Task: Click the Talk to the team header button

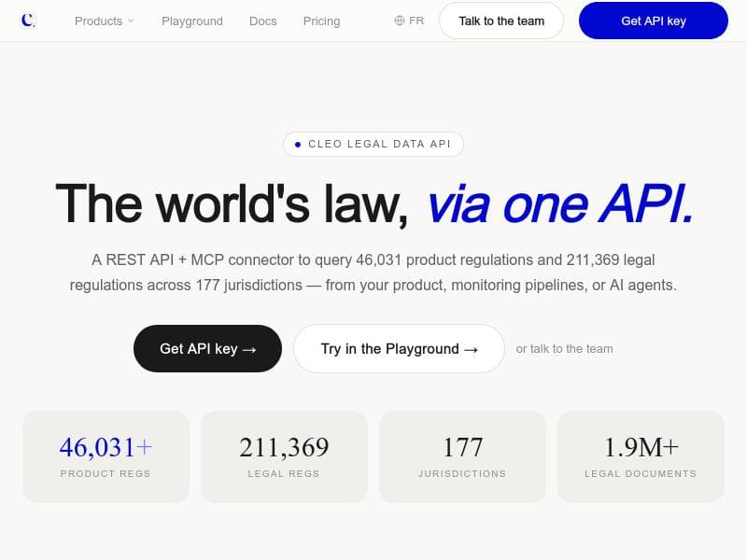Action: (x=501, y=21)
